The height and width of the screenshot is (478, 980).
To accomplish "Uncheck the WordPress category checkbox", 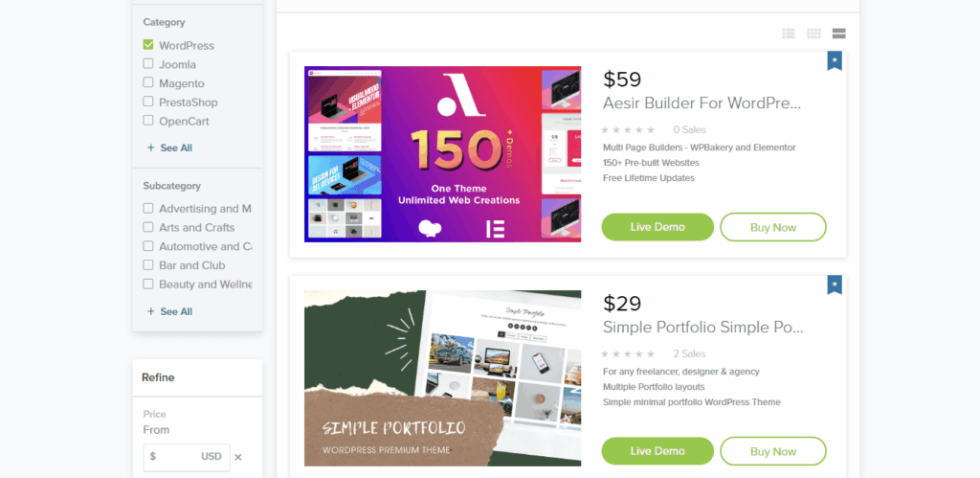I will pos(148,45).
